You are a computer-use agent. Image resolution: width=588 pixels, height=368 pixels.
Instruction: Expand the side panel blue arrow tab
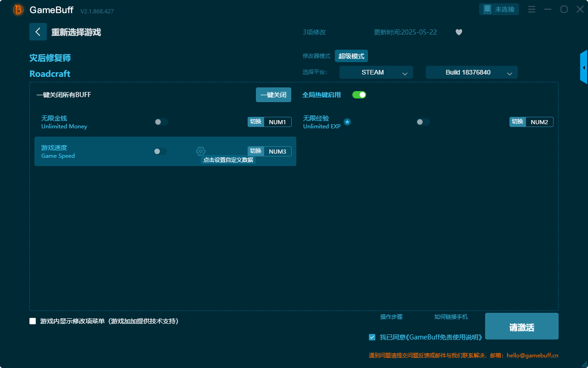click(584, 67)
